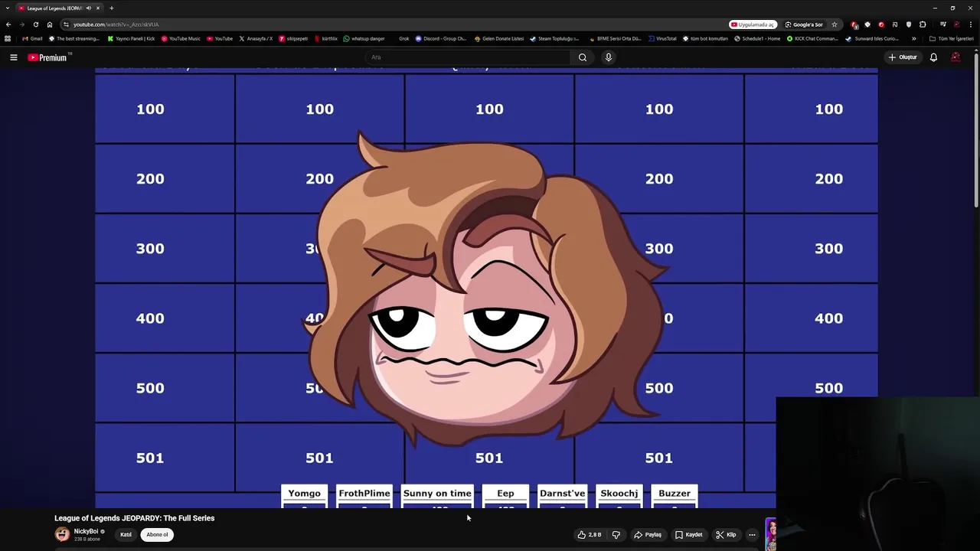Viewport: 980px width, 551px height.
Task: Like the video with thumbs up
Action: click(590, 535)
